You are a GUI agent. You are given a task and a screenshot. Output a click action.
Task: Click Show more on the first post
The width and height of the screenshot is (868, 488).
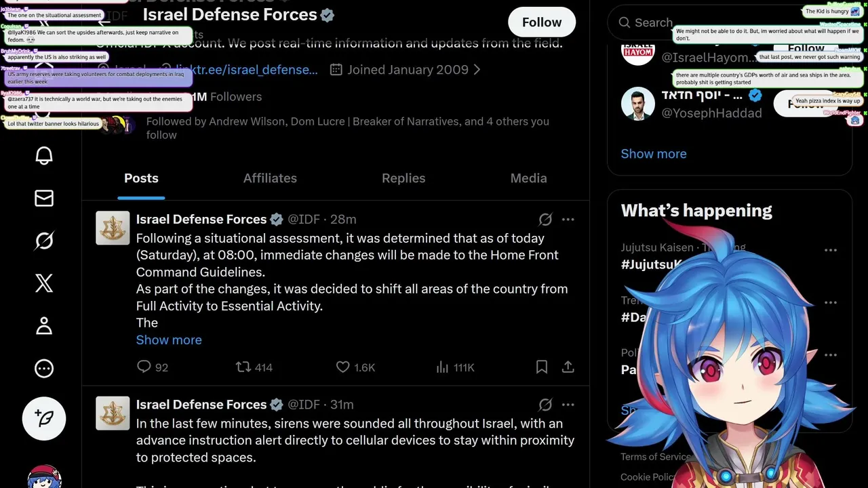click(169, 340)
